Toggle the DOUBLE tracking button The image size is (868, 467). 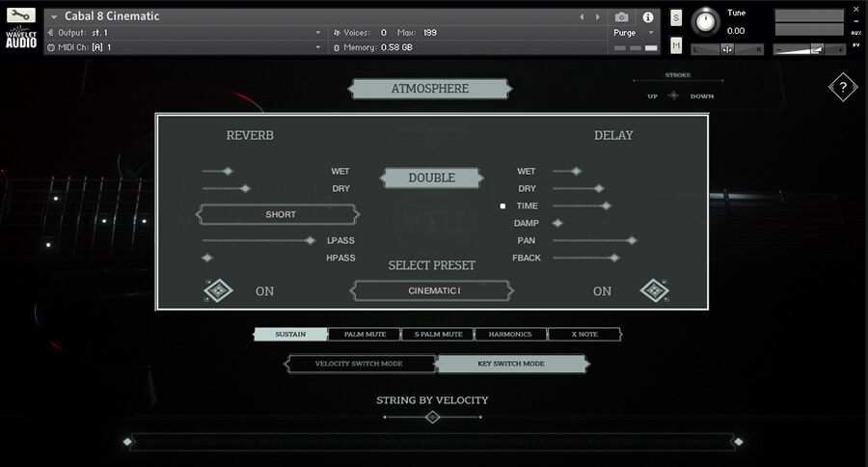point(432,178)
